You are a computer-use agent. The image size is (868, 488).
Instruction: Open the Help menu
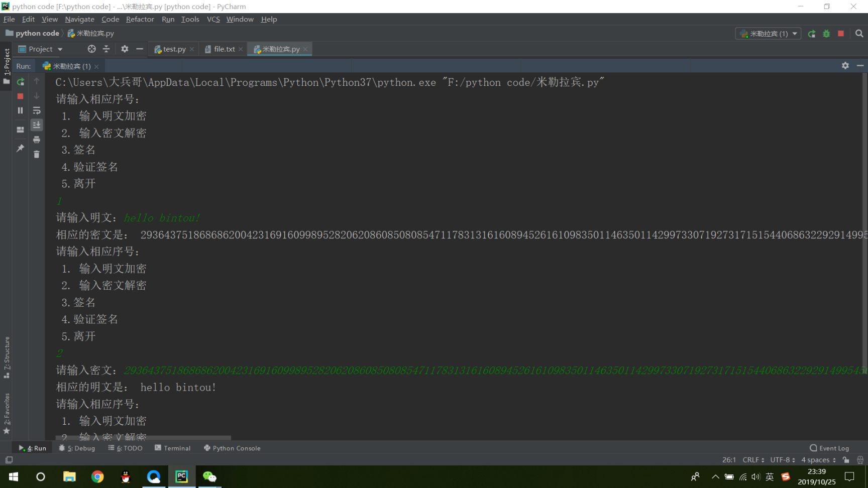[269, 19]
